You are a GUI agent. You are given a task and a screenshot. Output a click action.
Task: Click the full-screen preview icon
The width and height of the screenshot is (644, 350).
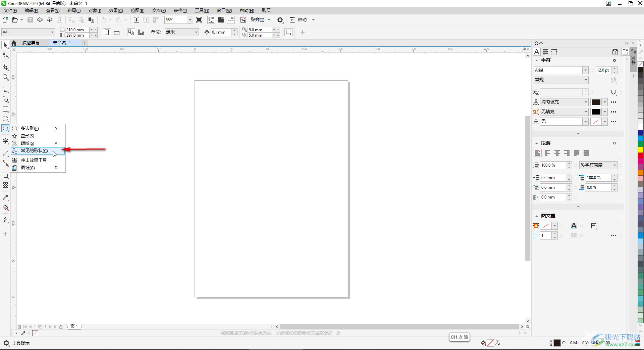pyautogui.click(x=199, y=20)
